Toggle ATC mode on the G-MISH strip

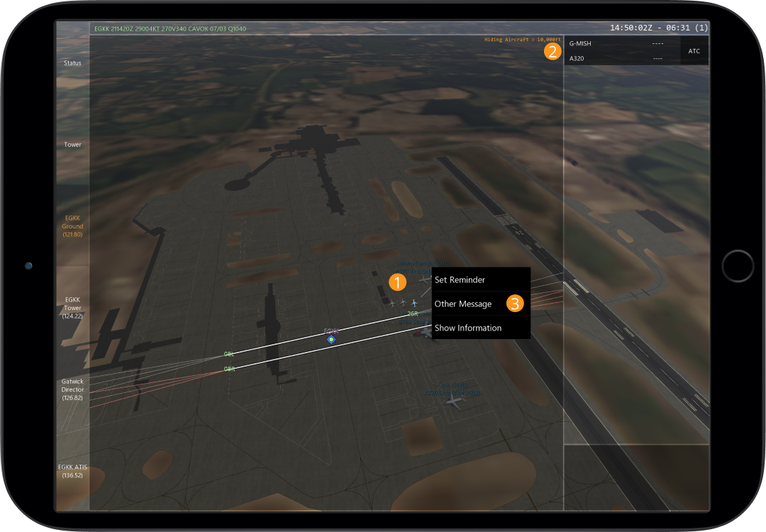point(693,50)
